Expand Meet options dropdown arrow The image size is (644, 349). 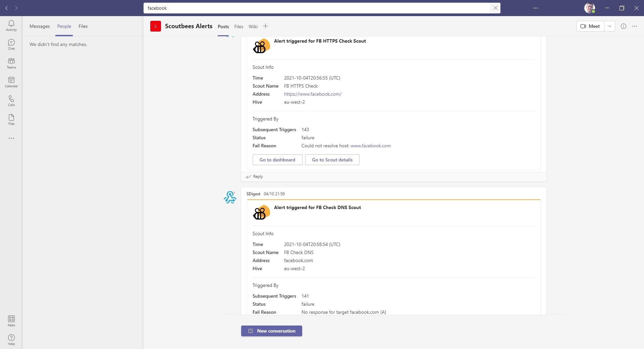[610, 26]
